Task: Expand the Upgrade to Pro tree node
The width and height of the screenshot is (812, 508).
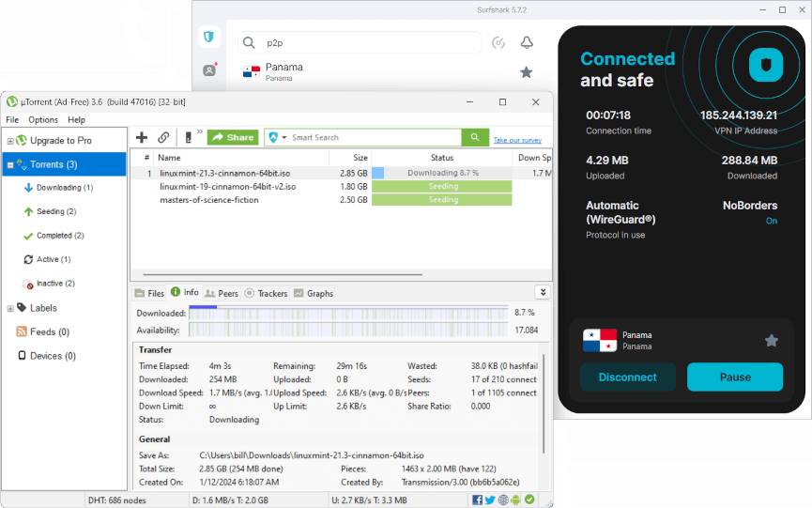Action: tap(9, 141)
